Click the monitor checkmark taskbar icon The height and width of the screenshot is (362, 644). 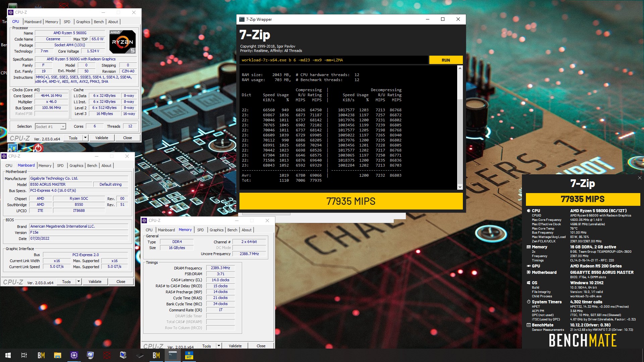[90, 355]
